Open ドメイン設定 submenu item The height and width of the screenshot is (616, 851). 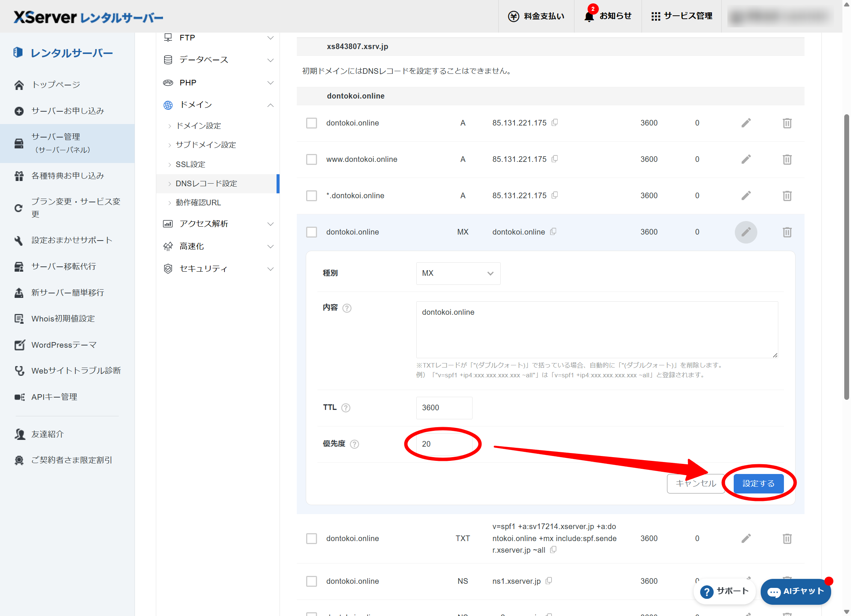198,126
